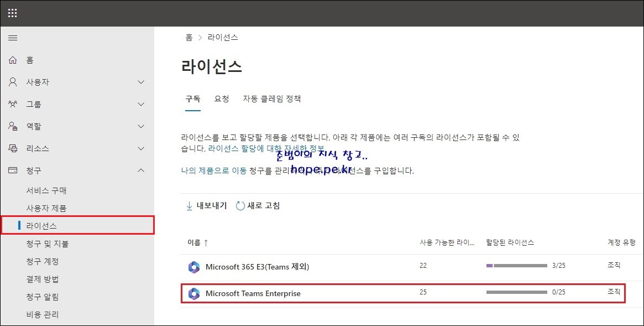
Task: Click the 0/25 assigned license bar
Action: click(x=517, y=292)
